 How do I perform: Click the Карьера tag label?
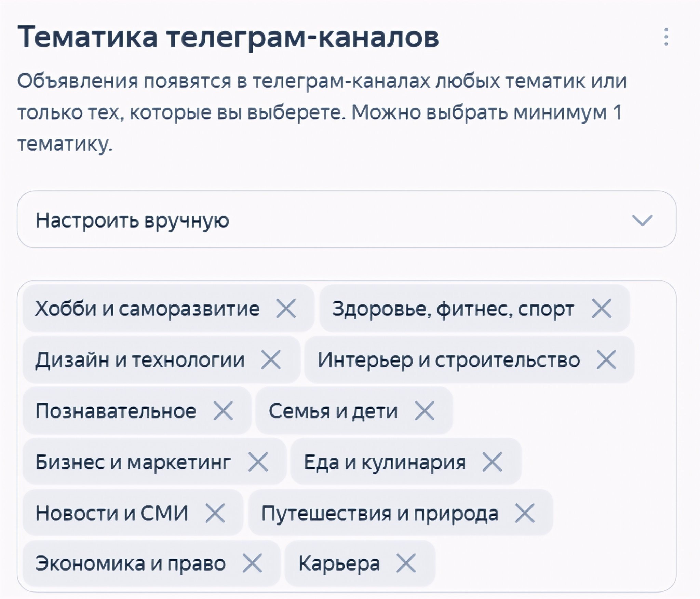339,563
